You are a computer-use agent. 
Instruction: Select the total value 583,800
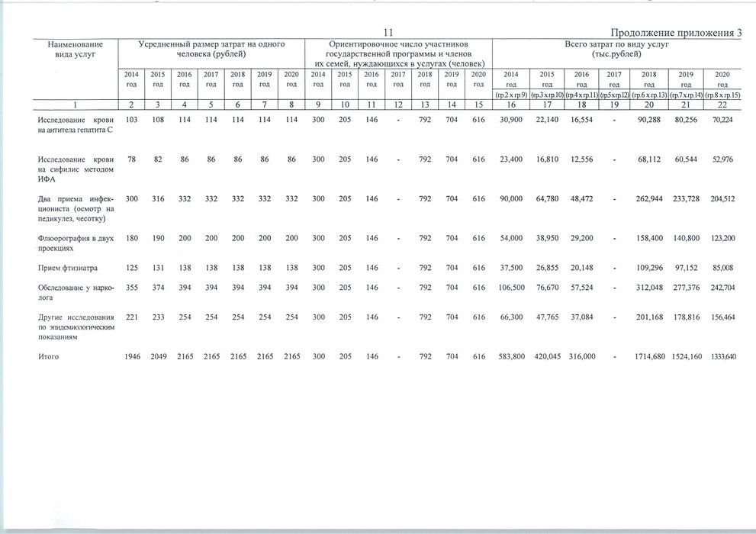(511, 357)
